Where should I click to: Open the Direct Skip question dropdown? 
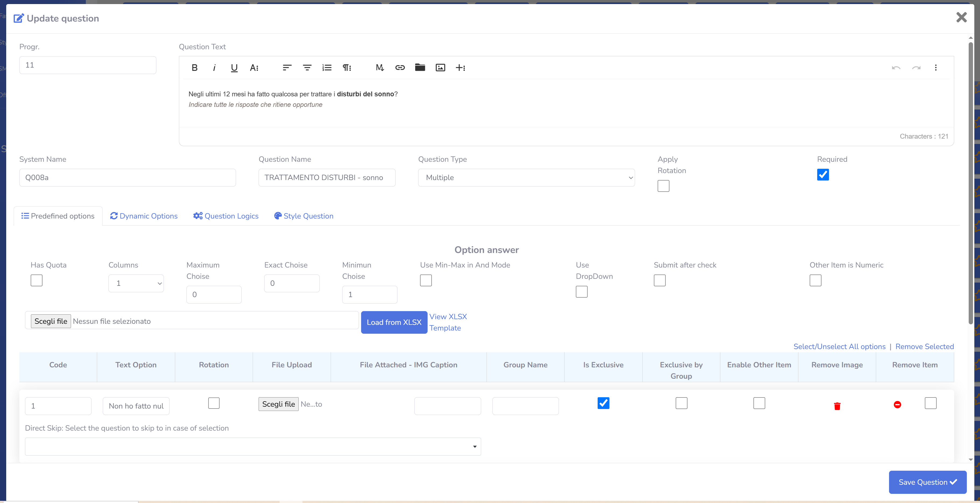[253, 447]
